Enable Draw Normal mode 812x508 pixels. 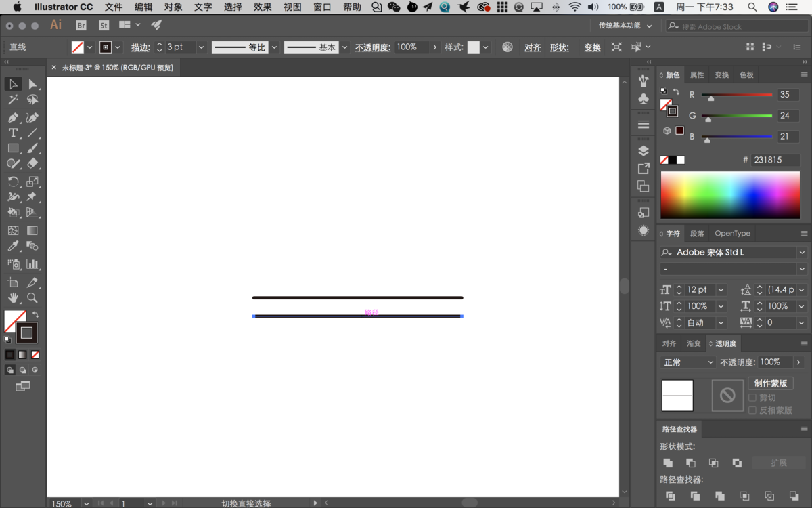[9, 370]
